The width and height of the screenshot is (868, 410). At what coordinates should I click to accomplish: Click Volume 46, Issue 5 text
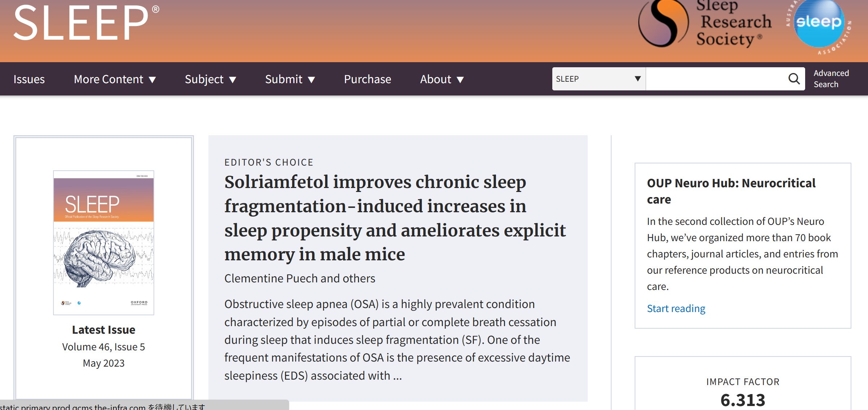tap(104, 347)
